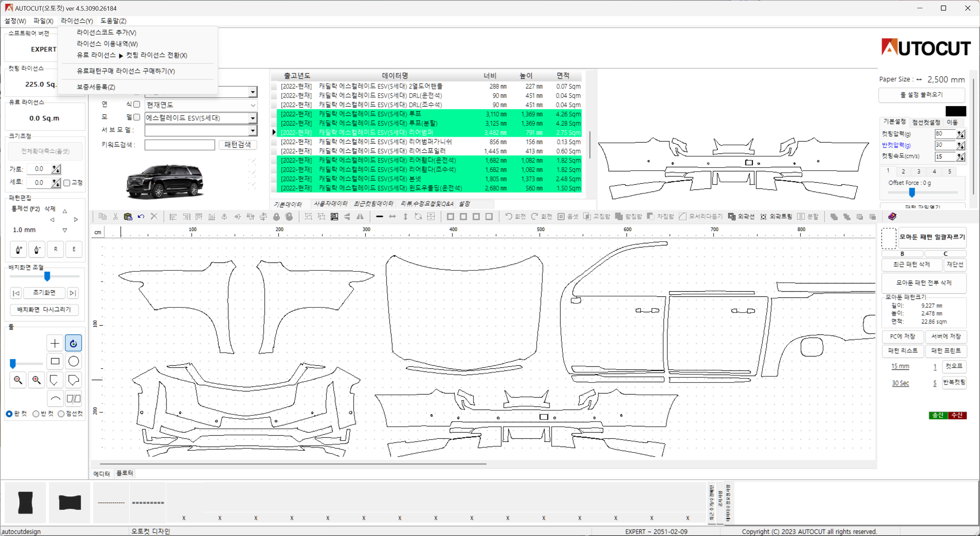Image resolution: width=980 pixels, height=536 pixels.
Task: Click the 배치화면 다시그리기 button
Action: [x=44, y=310]
